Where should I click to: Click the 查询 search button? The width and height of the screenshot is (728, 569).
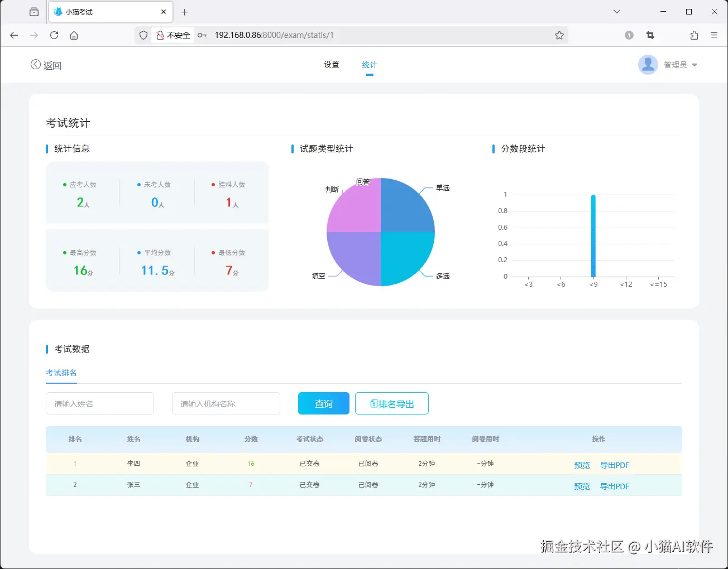(323, 403)
